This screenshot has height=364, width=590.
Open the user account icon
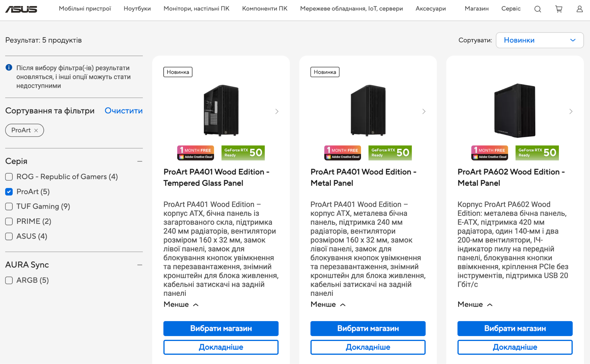(580, 9)
